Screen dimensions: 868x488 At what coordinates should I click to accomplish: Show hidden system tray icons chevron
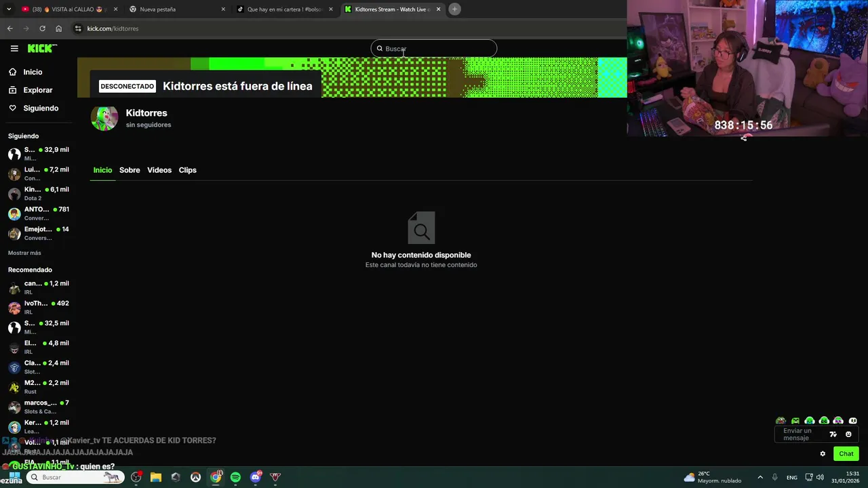click(x=760, y=477)
